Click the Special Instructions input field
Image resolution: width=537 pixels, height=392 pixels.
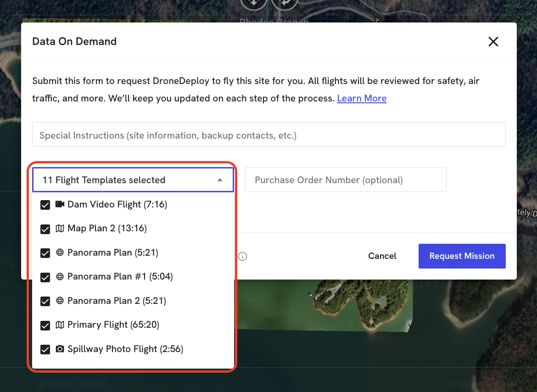tap(268, 134)
